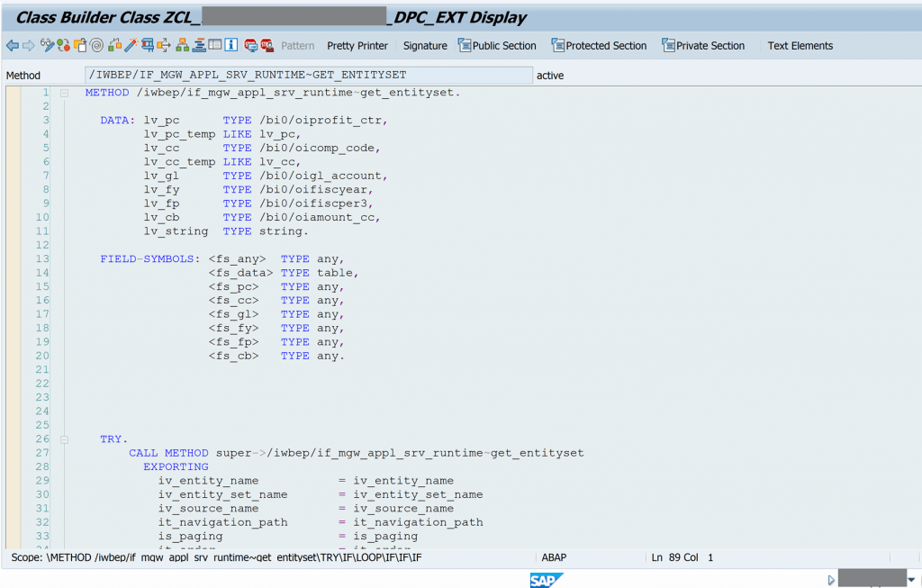922x588 pixels.
Task: Click the 'Method' label left of the field
Action: pyautogui.click(x=23, y=76)
